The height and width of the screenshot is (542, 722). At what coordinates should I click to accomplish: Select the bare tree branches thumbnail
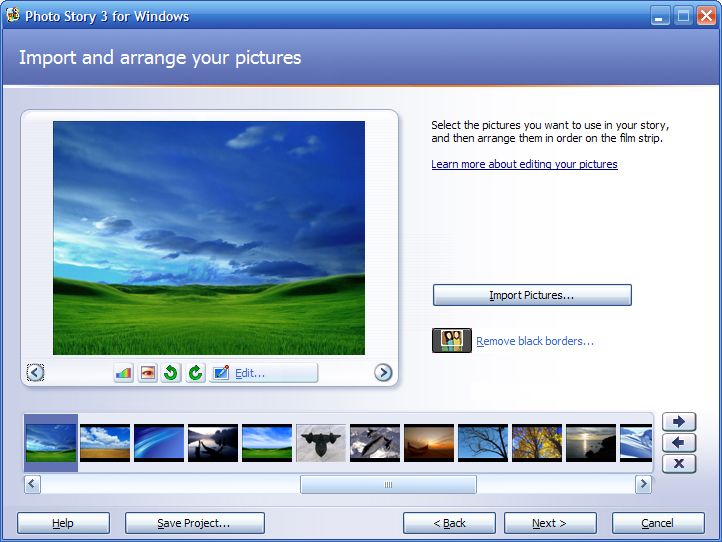(483, 443)
